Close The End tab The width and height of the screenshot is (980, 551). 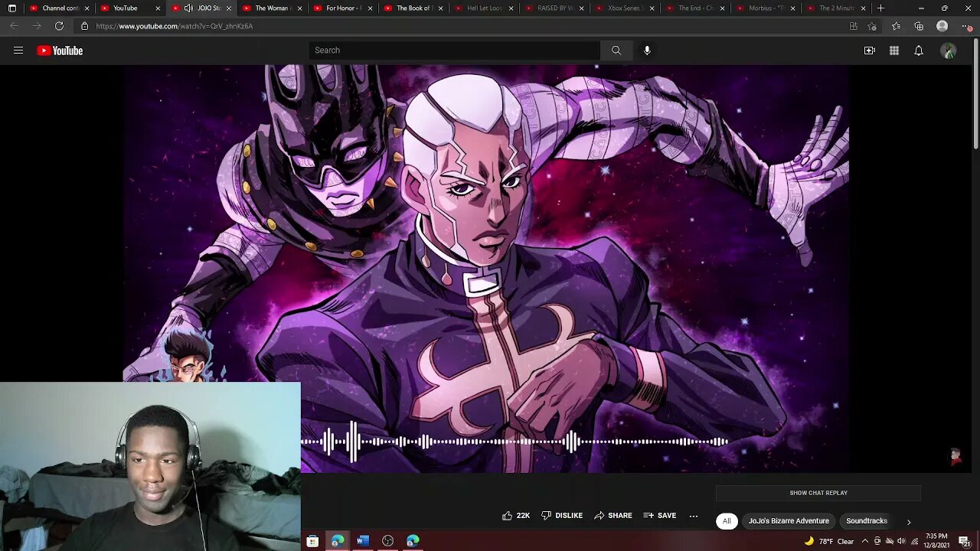722,8
